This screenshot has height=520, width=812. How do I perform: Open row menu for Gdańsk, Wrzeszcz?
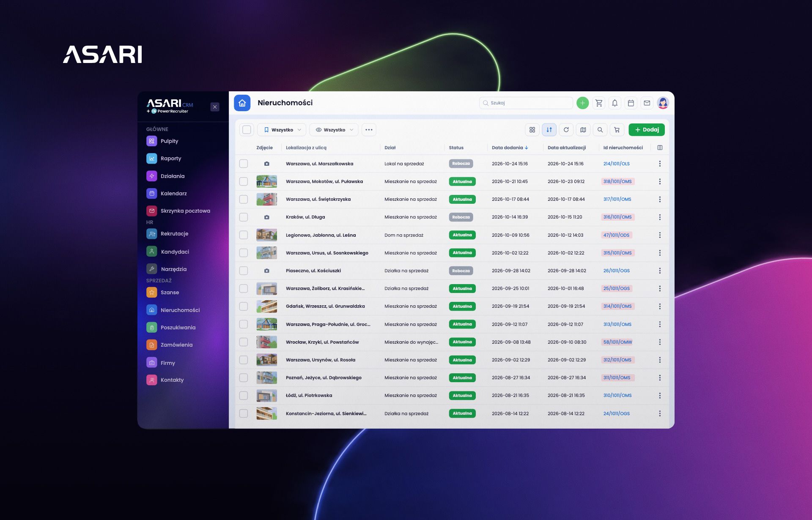click(x=660, y=306)
